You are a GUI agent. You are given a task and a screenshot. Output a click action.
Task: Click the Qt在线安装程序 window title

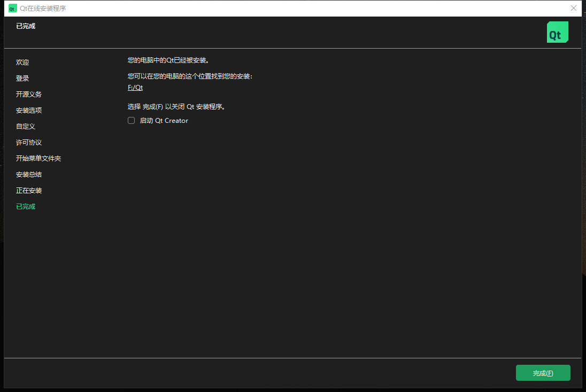[x=43, y=8]
